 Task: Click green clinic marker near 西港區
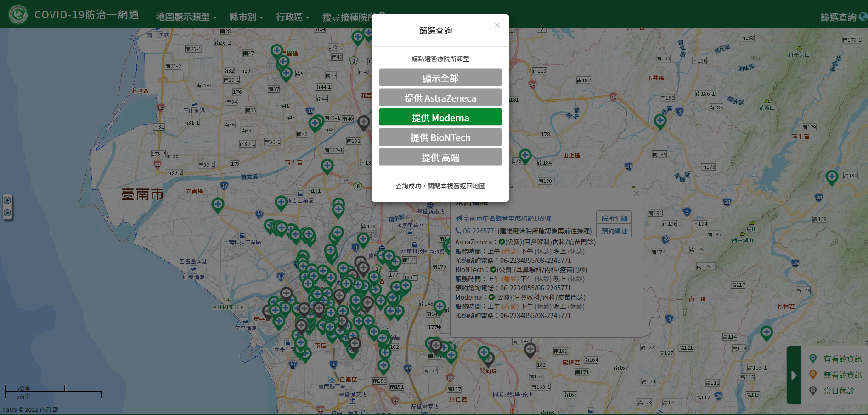327,165
